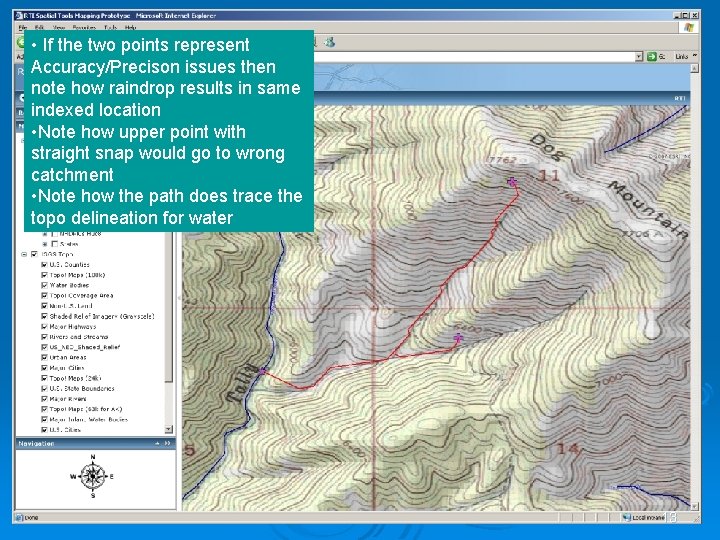
Task: Click the Windows flag logo in IE
Action: 688,28
